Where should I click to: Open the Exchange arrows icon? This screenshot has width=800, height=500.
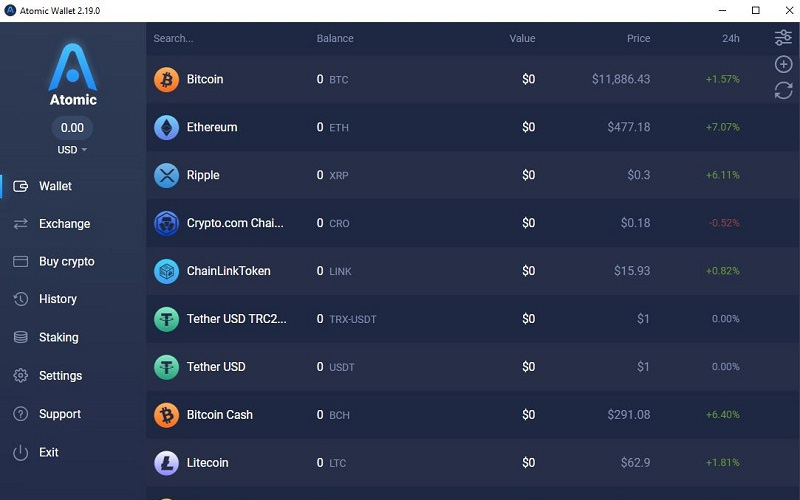pyautogui.click(x=20, y=223)
